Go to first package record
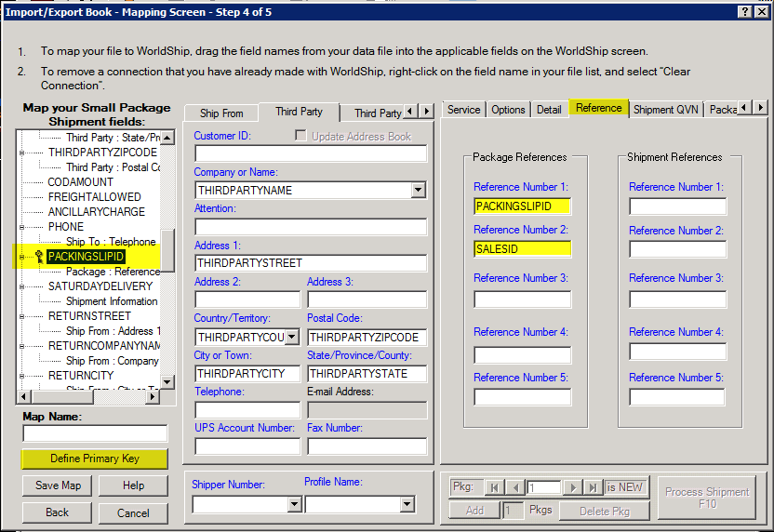This screenshot has width=774, height=532. click(x=493, y=487)
